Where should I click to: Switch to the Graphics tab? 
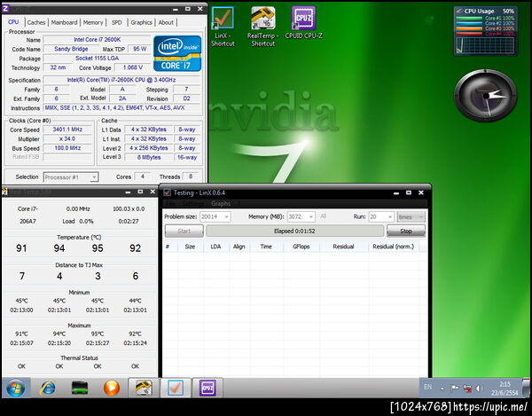tap(142, 22)
